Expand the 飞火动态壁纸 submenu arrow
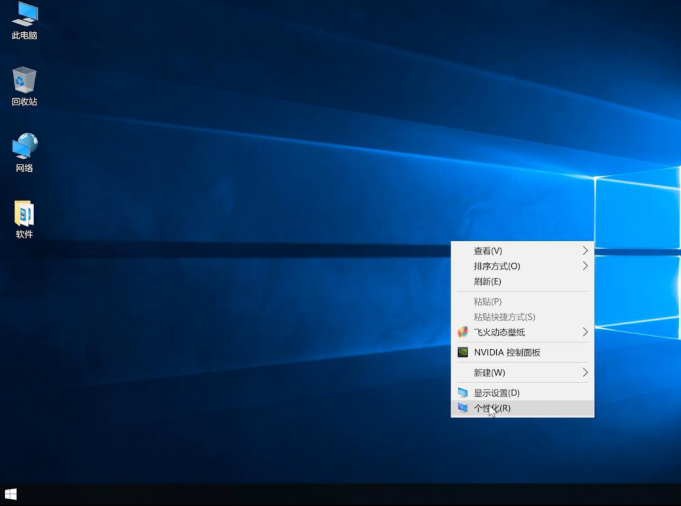The width and height of the screenshot is (681, 506). pos(585,332)
